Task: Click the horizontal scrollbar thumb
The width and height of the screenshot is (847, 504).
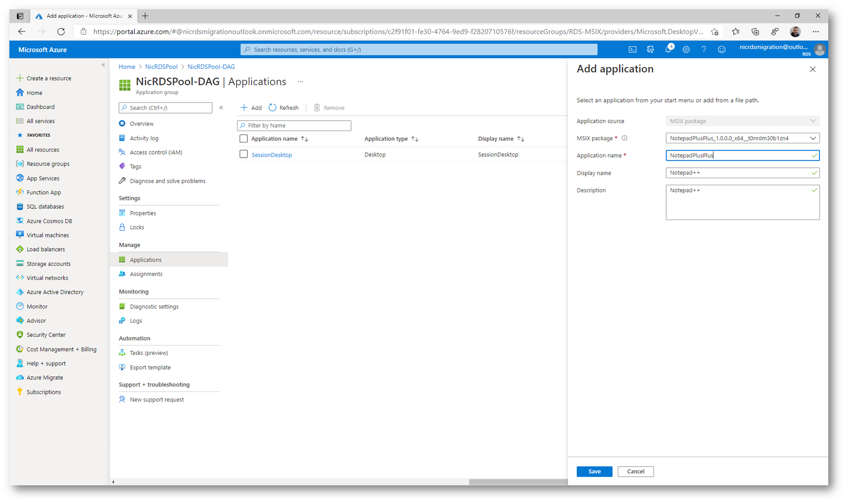Action: click(518, 482)
